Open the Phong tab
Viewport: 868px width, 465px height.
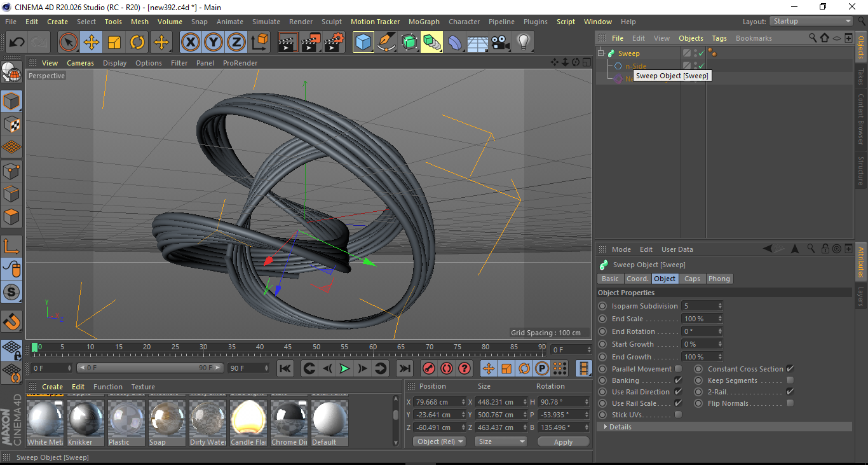pos(719,279)
